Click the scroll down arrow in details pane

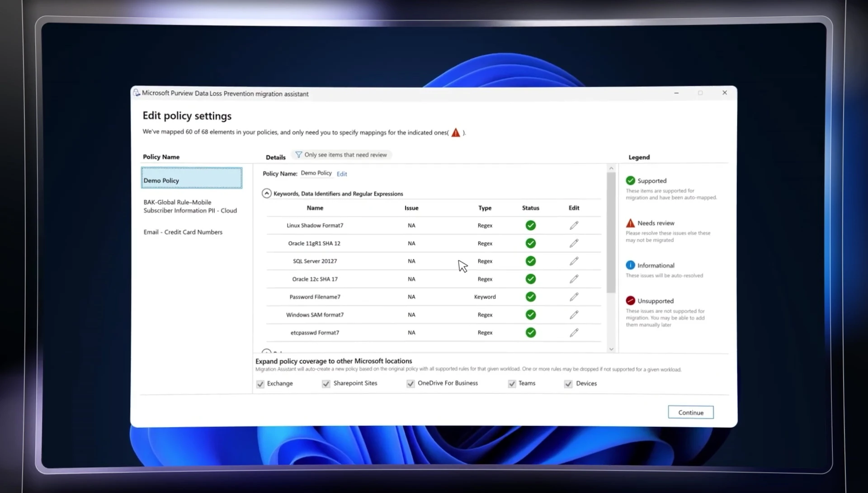(x=611, y=349)
